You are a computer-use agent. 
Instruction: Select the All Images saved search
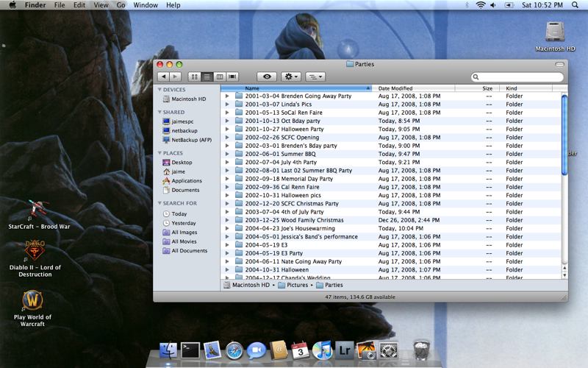[x=179, y=232]
